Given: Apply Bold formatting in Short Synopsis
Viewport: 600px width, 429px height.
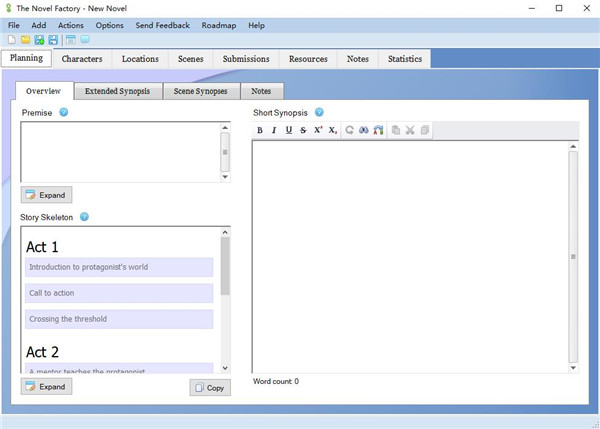Looking at the screenshot, I should tap(260, 131).
